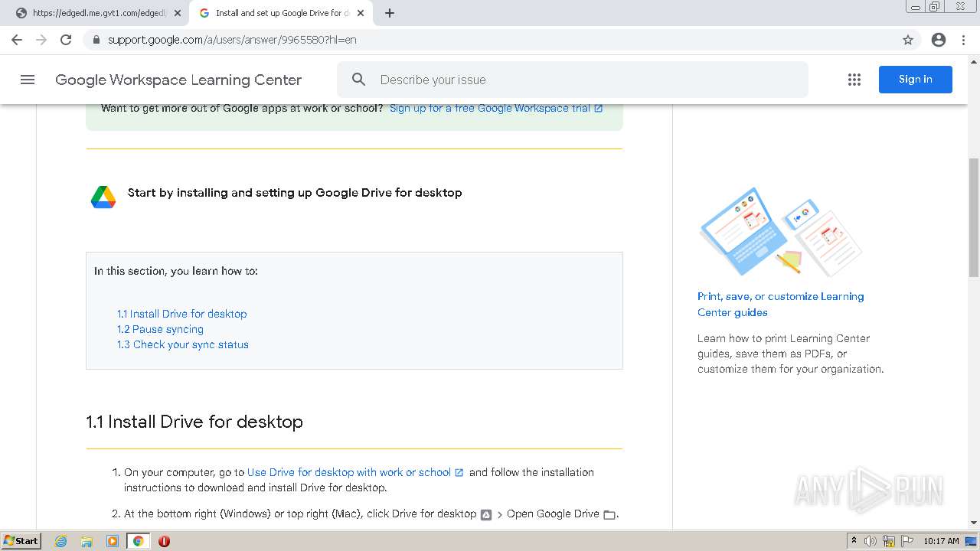The width and height of the screenshot is (980, 551).
Task: Open the Windows Start menu
Action: pyautogui.click(x=21, y=541)
